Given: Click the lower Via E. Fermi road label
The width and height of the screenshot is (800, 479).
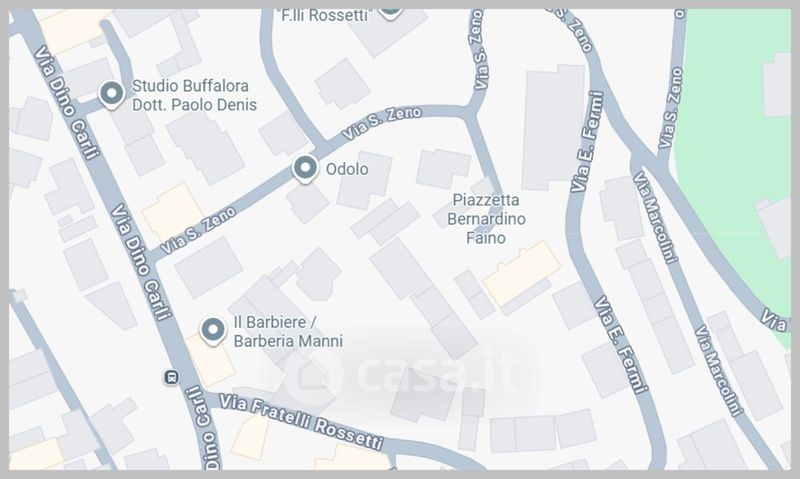Looking at the screenshot, I should (x=620, y=345).
